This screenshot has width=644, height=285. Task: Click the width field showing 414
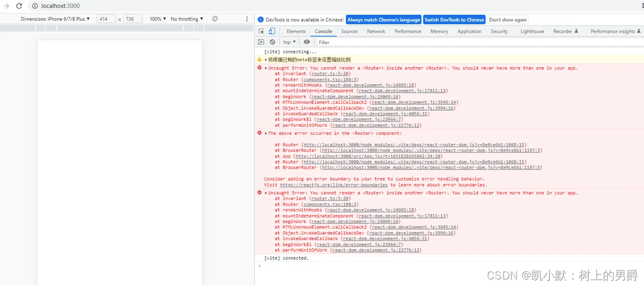click(106, 19)
